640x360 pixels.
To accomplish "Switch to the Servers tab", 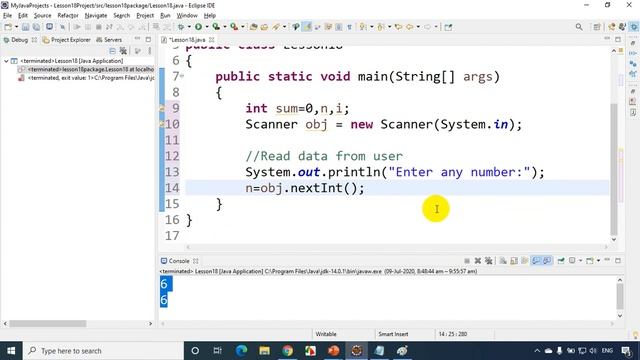I will point(109,40).
